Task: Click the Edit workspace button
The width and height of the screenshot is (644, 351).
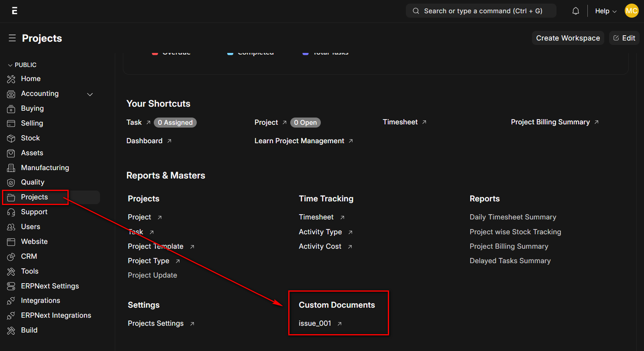Action: [624, 38]
